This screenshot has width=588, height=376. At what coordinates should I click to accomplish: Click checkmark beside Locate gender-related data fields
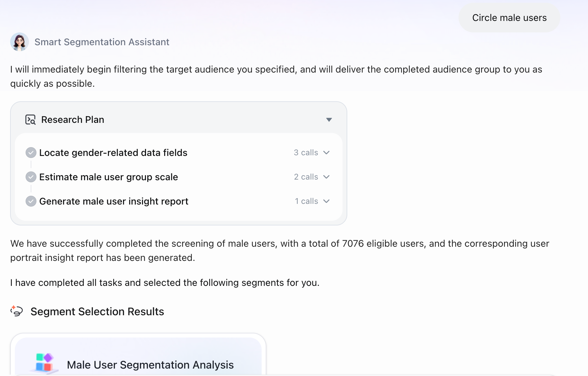31,153
